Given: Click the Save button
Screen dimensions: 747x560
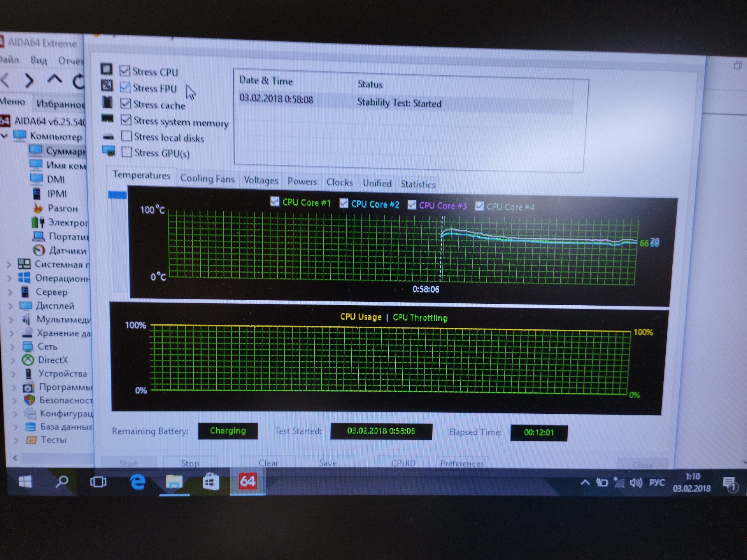Looking at the screenshot, I should click(x=328, y=463).
